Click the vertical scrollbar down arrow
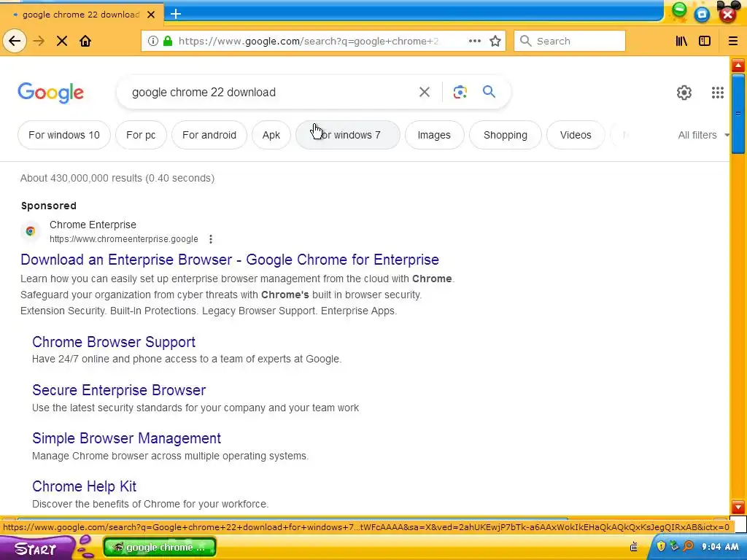The image size is (747, 560). click(x=738, y=507)
